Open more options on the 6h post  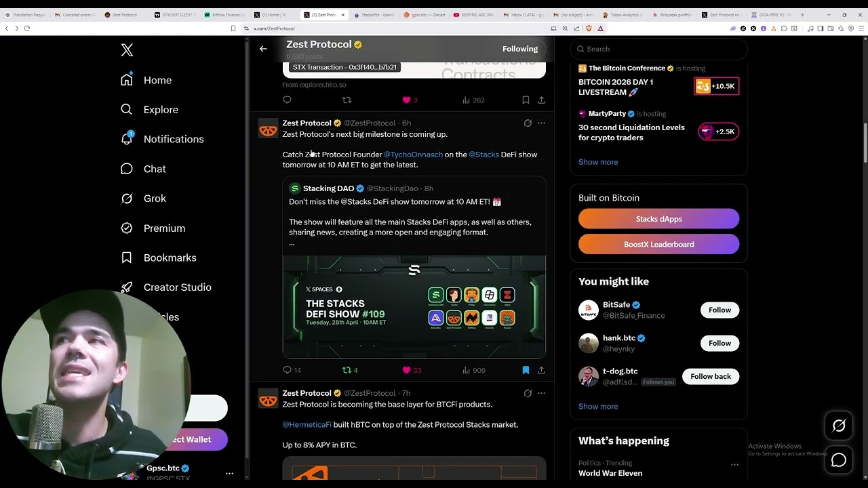pyautogui.click(x=541, y=123)
